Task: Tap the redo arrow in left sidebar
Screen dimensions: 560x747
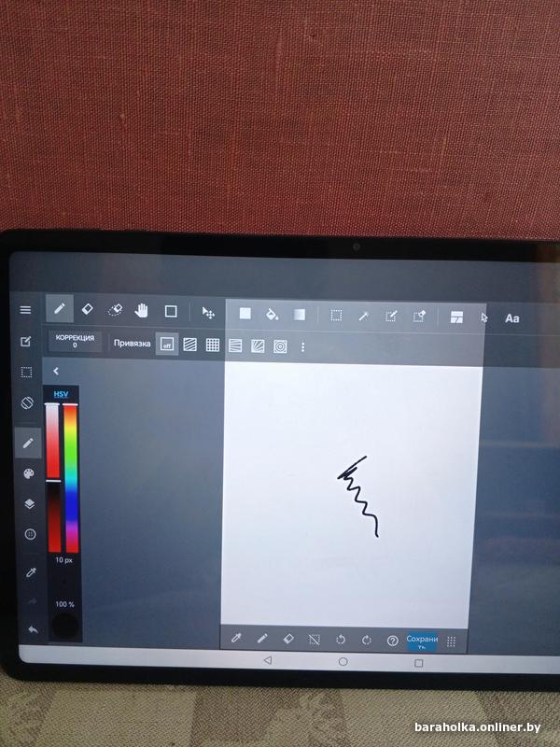Action: (x=32, y=601)
